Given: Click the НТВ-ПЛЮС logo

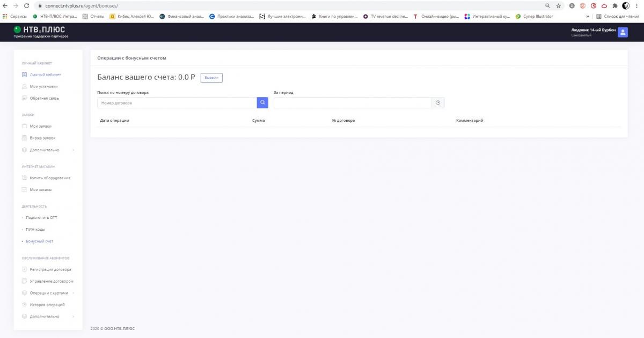Looking at the screenshot, I should pos(40,32).
